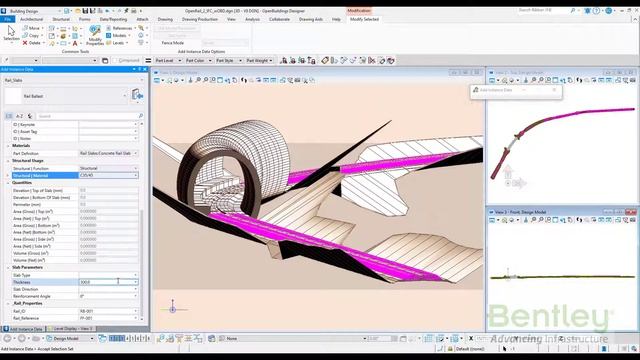The image size is (640, 360).
Task: Click the lock icon in the status bar
Action: click(450, 349)
